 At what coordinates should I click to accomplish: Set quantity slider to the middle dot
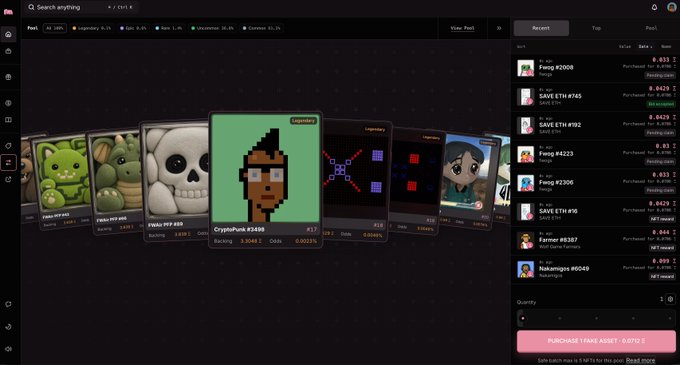[x=597, y=319]
